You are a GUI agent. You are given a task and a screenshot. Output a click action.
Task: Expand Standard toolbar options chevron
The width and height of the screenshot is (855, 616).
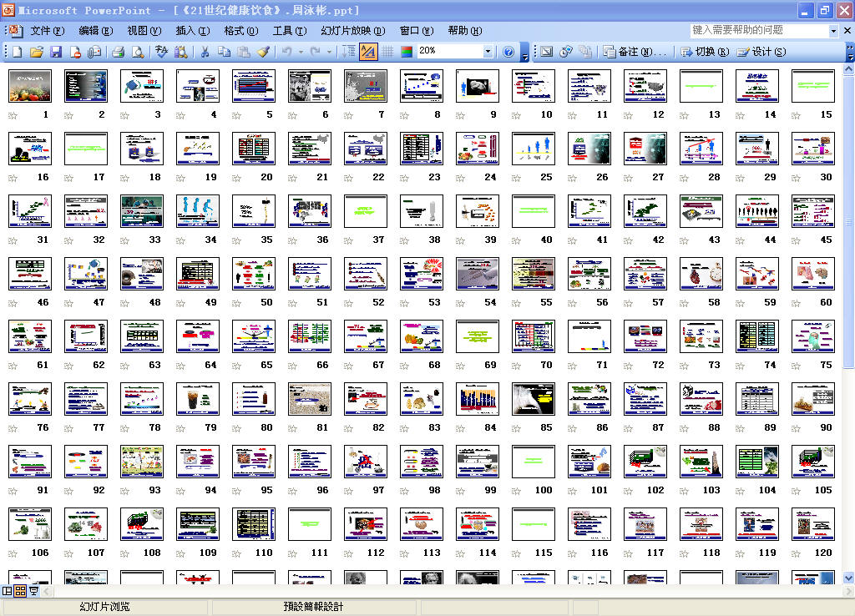tap(524, 53)
